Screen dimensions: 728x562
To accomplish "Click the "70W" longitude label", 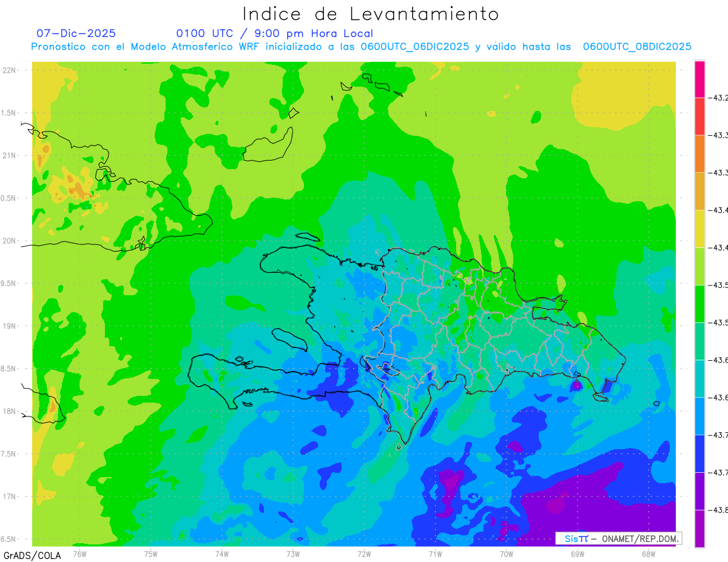I will (x=507, y=554).
